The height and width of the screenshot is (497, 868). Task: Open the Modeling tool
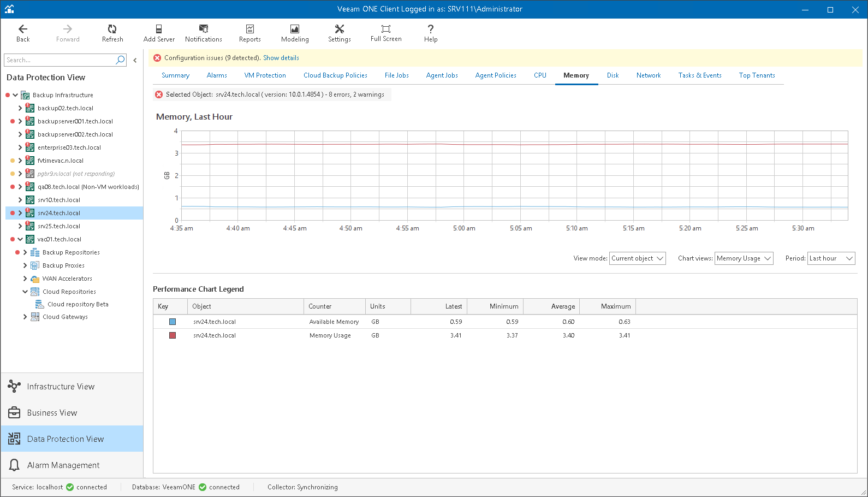(295, 33)
